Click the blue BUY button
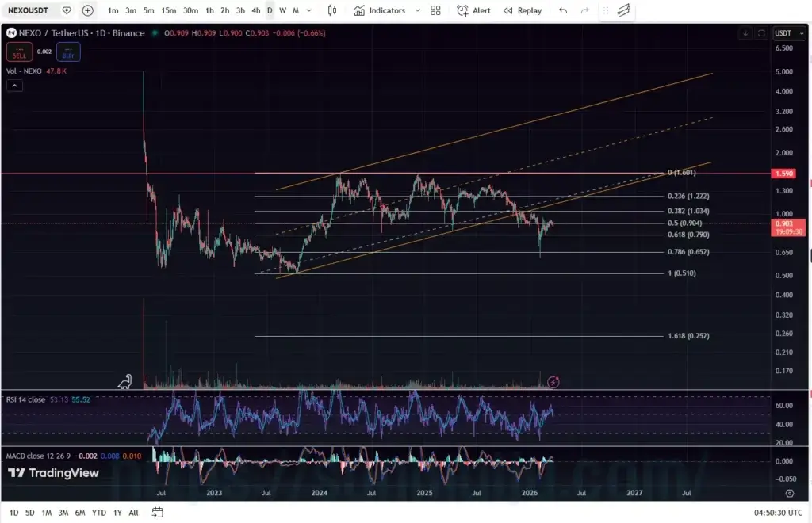The height and width of the screenshot is (523, 812). tap(68, 52)
